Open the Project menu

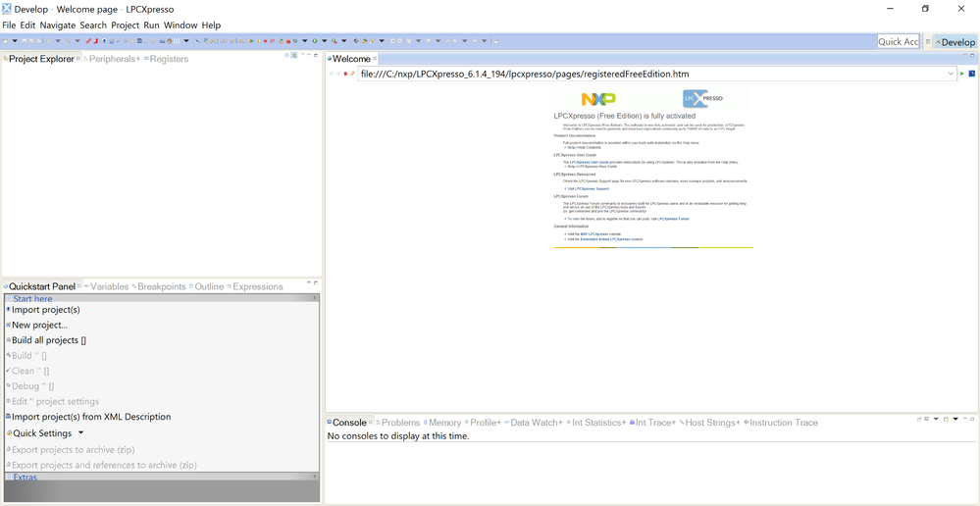125,25
